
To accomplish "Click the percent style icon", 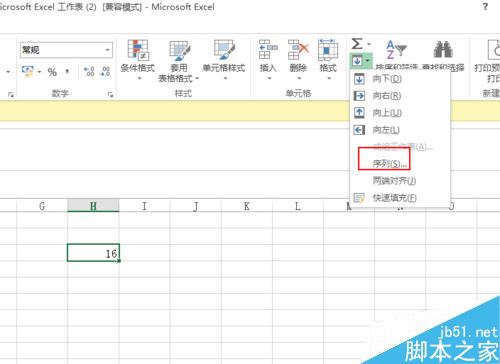I will 52,72.
